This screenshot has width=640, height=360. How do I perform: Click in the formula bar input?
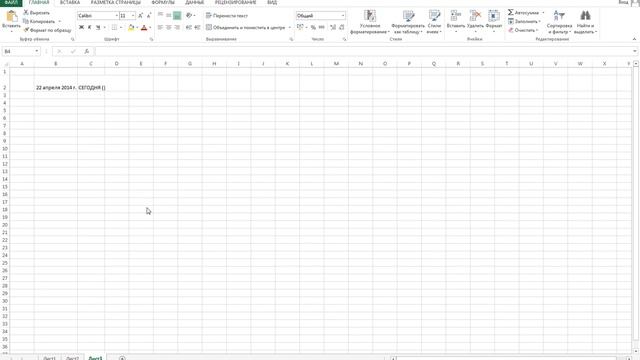363,51
